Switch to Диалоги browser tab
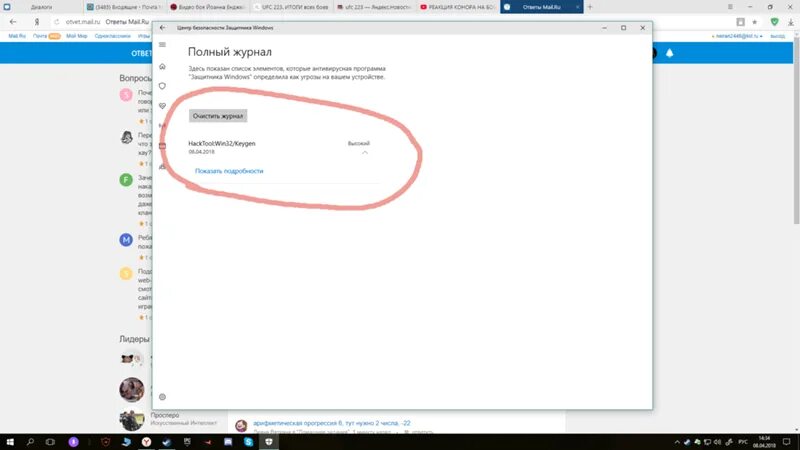The image size is (800, 450). point(42,7)
